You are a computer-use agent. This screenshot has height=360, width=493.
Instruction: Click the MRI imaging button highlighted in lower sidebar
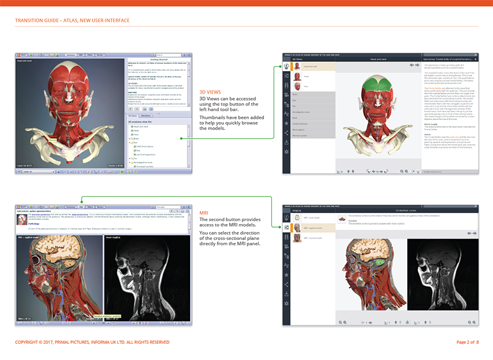pos(286,227)
